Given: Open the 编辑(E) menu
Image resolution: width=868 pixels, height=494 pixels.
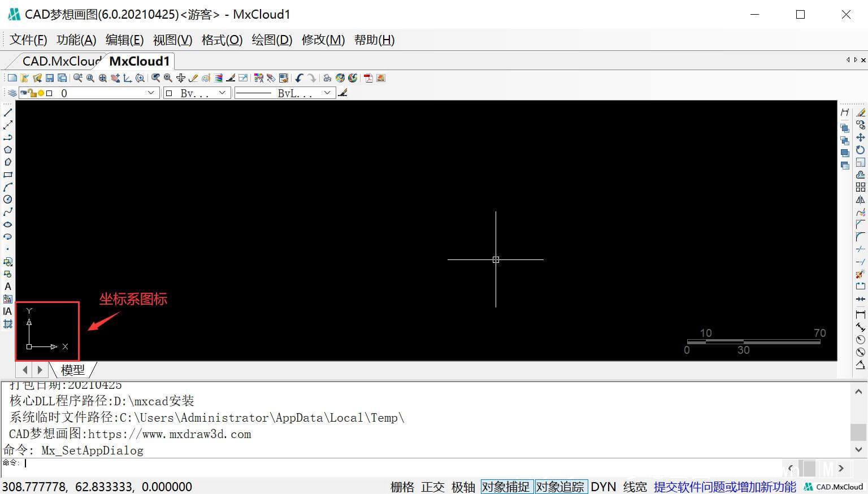Looking at the screenshot, I should coord(124,40).
